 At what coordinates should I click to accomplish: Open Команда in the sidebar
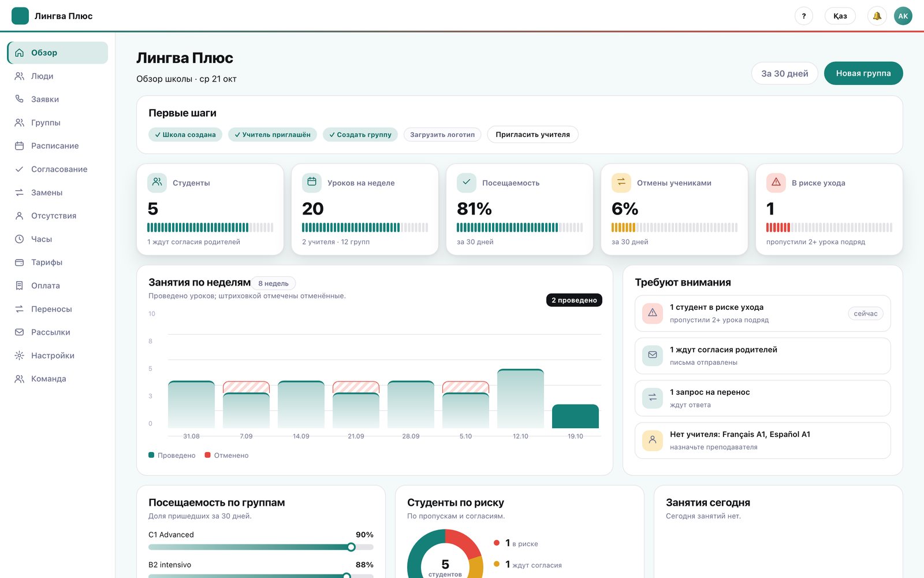pyautogui.click(x=58, y=379)
